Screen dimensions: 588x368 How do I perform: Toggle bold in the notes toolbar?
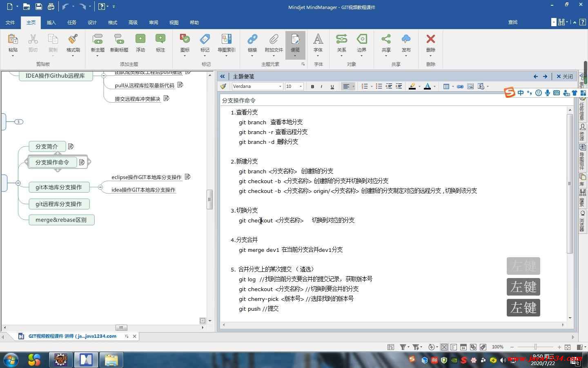tap(312, 86)
